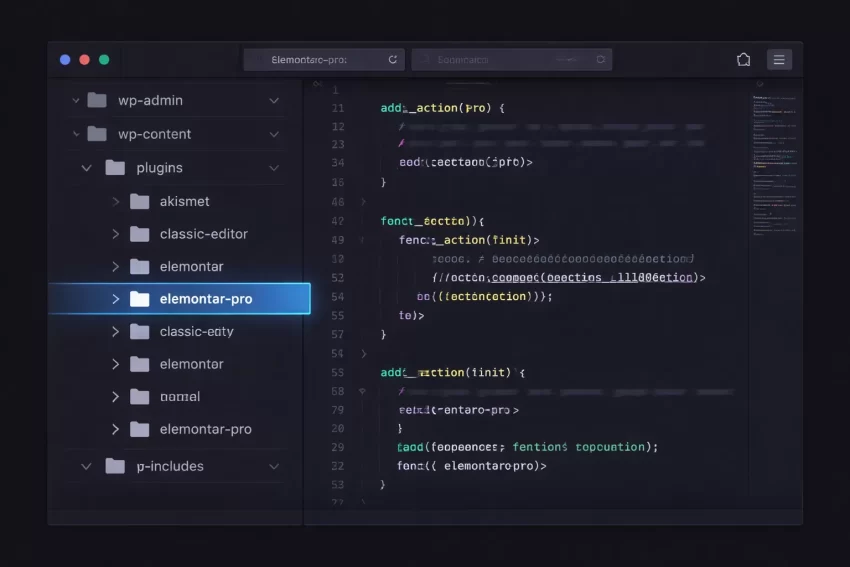Select the highlighted elemontar-pro label
Viewport: 850px width, 567px height.
point(205,299)
